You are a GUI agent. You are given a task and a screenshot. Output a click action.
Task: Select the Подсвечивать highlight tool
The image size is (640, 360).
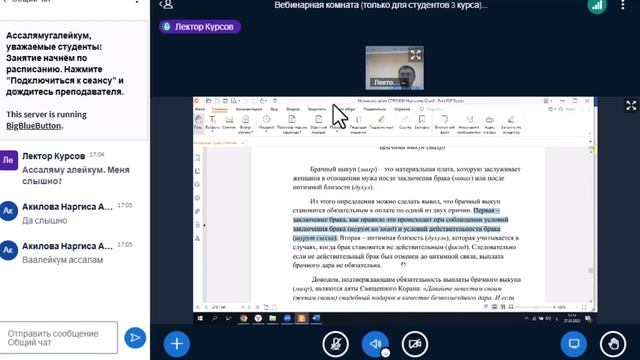click(381, 122)
